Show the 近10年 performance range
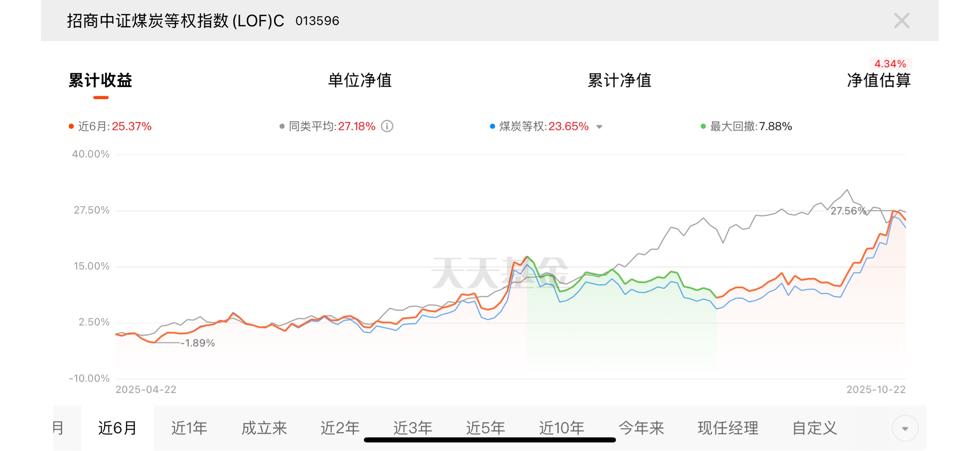 562,428
